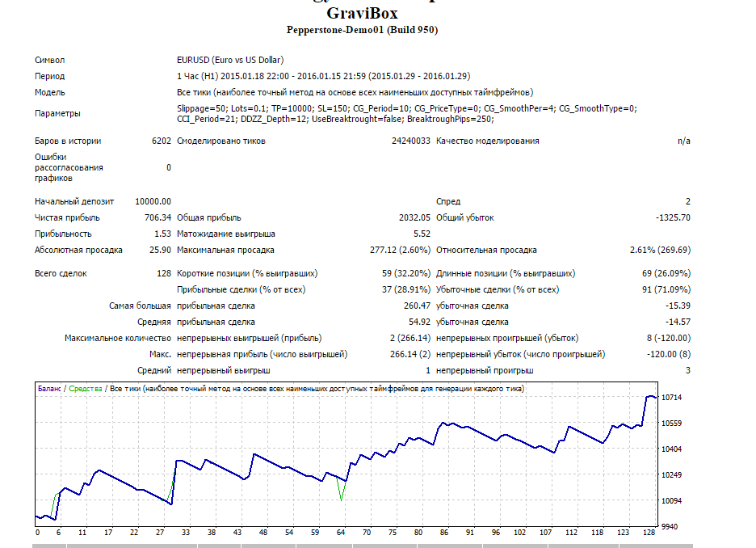
Task: Click the initial deposit value 10000.00
Action: point(153,201)
